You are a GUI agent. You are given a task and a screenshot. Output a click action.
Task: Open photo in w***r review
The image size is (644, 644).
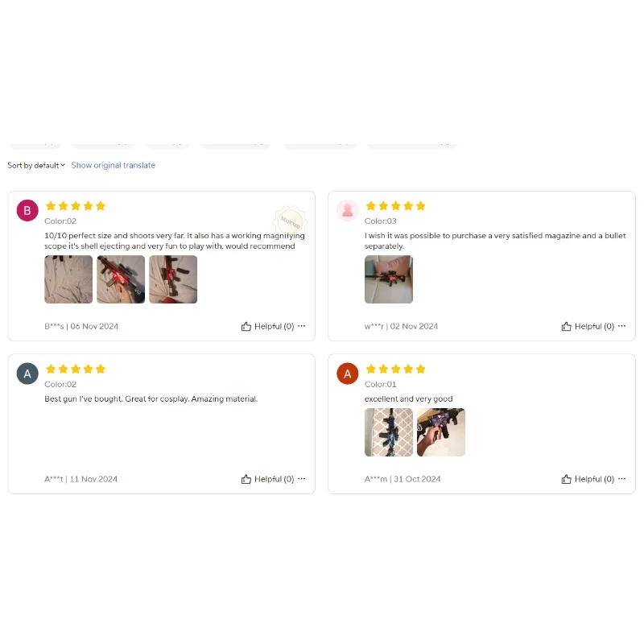coord(389,279)
